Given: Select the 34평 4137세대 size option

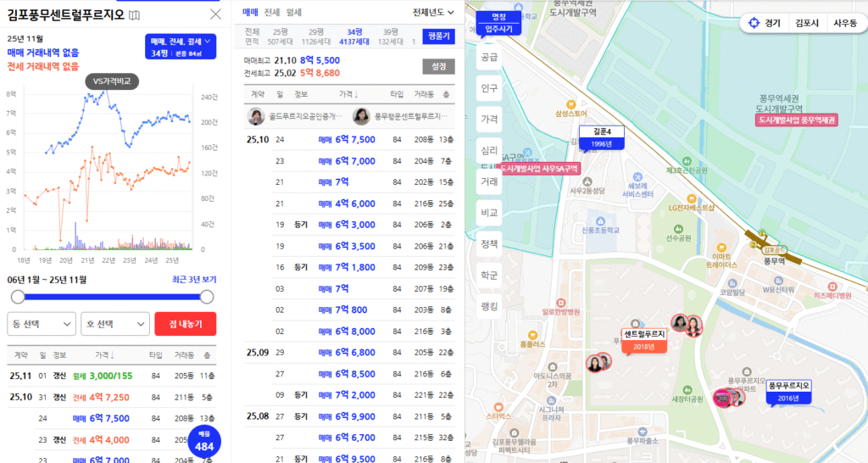Looking at the screenshot, I should click(354, 36).
